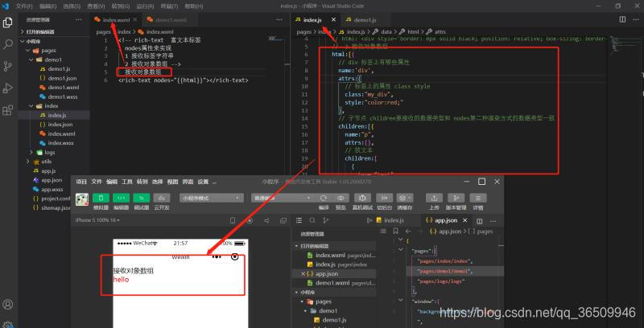The image size is (644, 328).
Task: Click the 编译 compile refresh icon
Action: pos(324,198)
